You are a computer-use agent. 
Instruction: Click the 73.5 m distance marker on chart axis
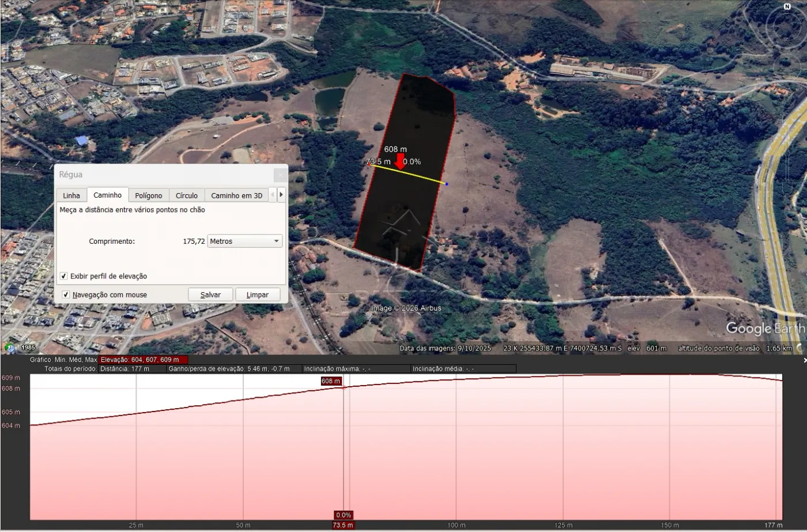click(x=343, y=525)
